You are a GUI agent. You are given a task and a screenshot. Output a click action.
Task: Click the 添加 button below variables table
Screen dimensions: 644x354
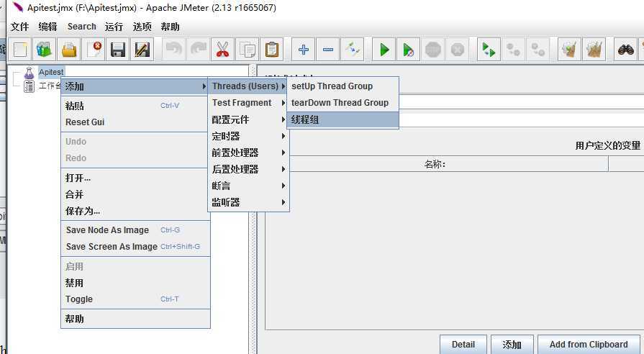(512, 345)
